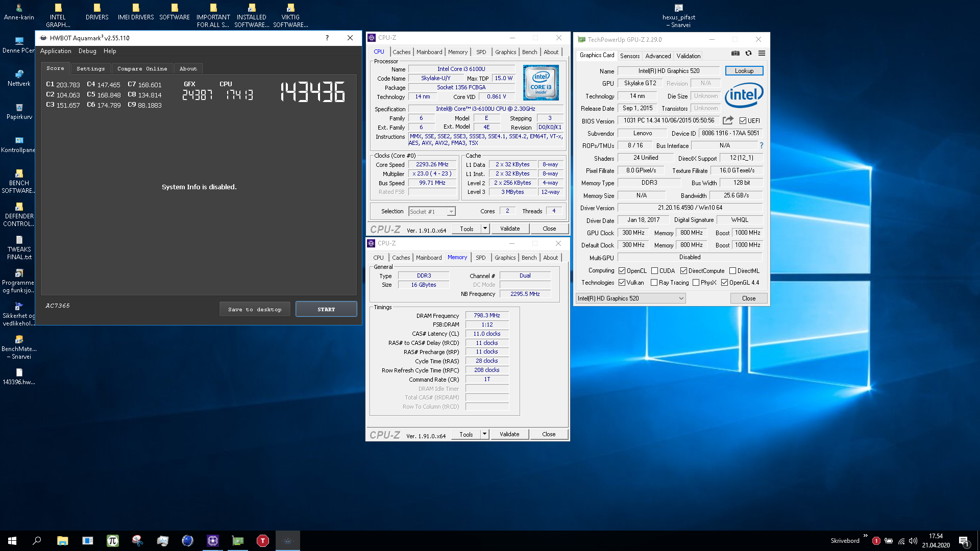980x551 pixels.
Task: Open the 143396.hw desktop file
Action: pyautogui.click(x=19, y=377)
